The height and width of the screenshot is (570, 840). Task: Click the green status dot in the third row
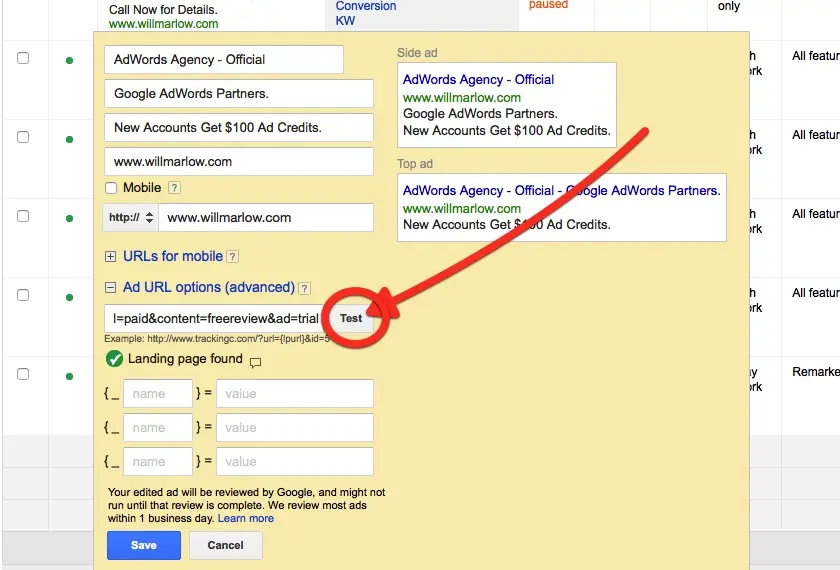point(69,219)
